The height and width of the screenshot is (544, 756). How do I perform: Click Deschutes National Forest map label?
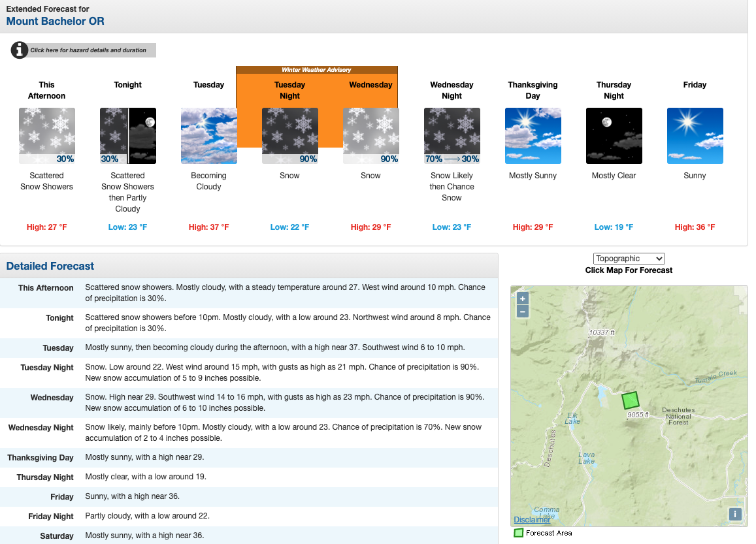click(x=678, y=416)
